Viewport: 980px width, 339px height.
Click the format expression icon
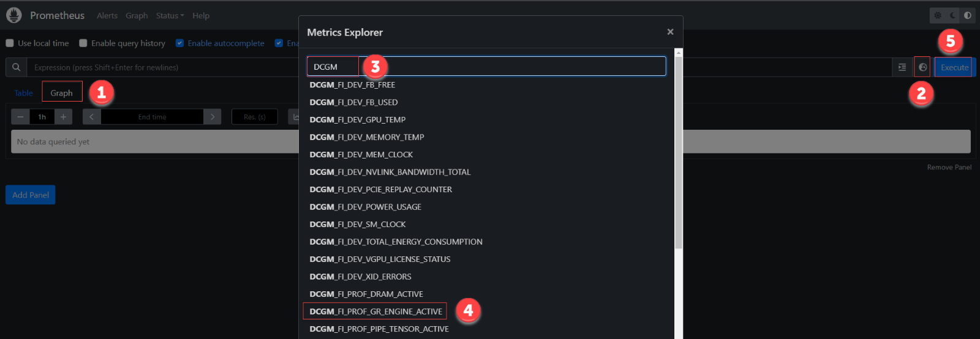(x=902, y=67)
